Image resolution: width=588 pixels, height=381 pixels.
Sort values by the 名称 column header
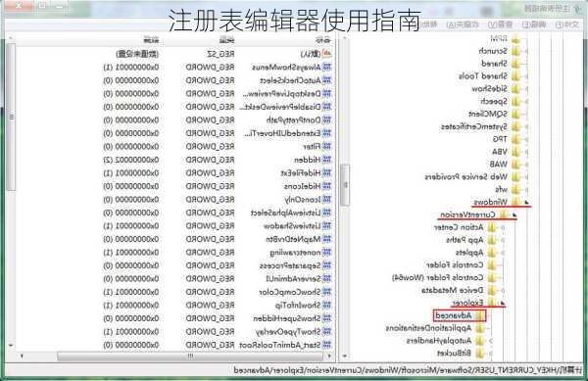point(322,40)
